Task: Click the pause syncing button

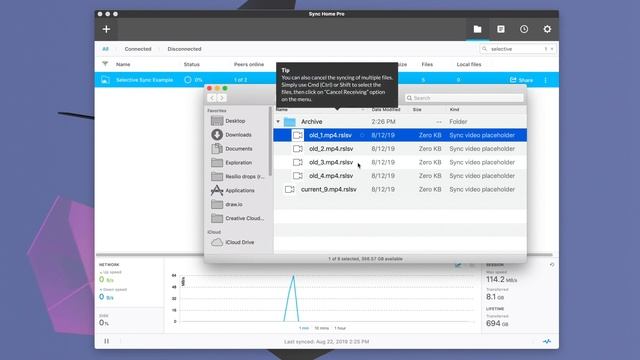Action: pos(107,341)
